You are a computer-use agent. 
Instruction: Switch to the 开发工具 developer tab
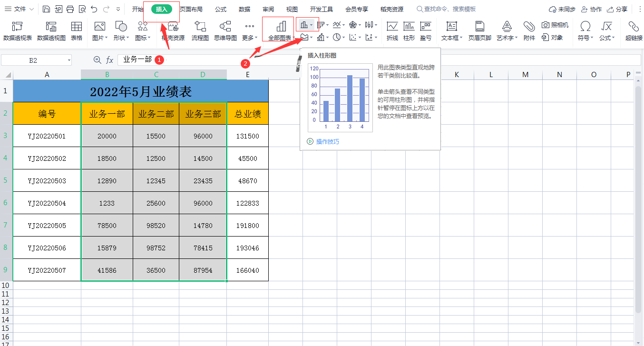322,9
